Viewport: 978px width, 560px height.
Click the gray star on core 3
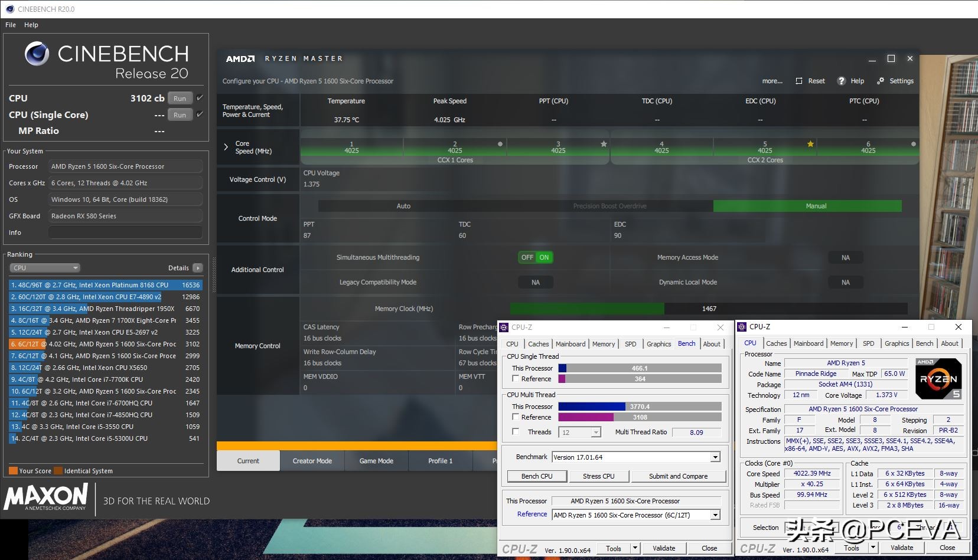coord(604,144)
